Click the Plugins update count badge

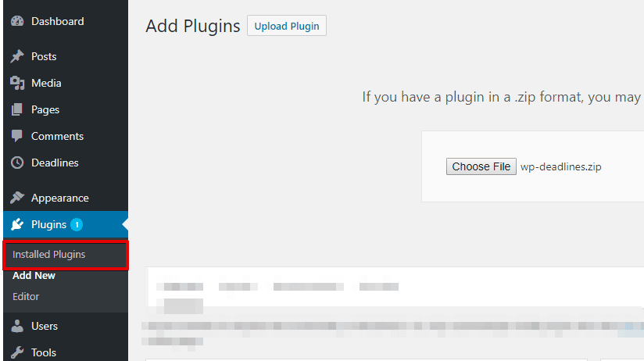77,225
